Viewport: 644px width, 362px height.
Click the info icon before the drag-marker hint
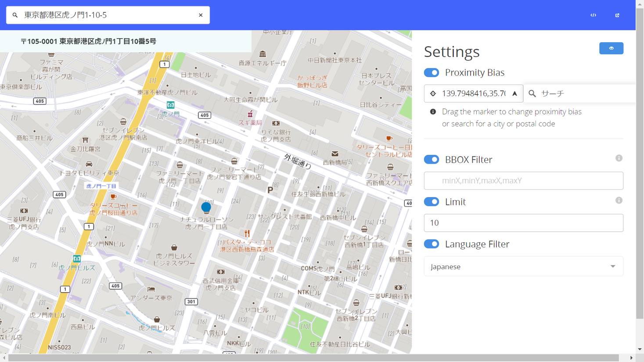coord(433,111)
